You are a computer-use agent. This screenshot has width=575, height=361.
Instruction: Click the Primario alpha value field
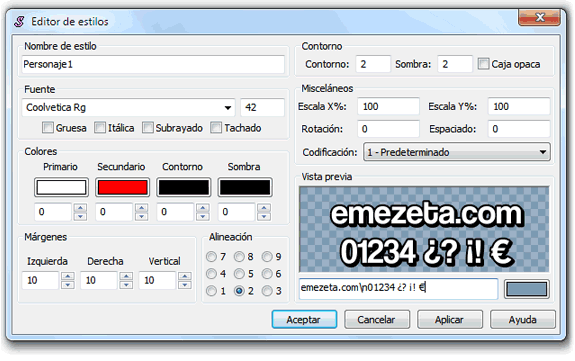point(54,212)
